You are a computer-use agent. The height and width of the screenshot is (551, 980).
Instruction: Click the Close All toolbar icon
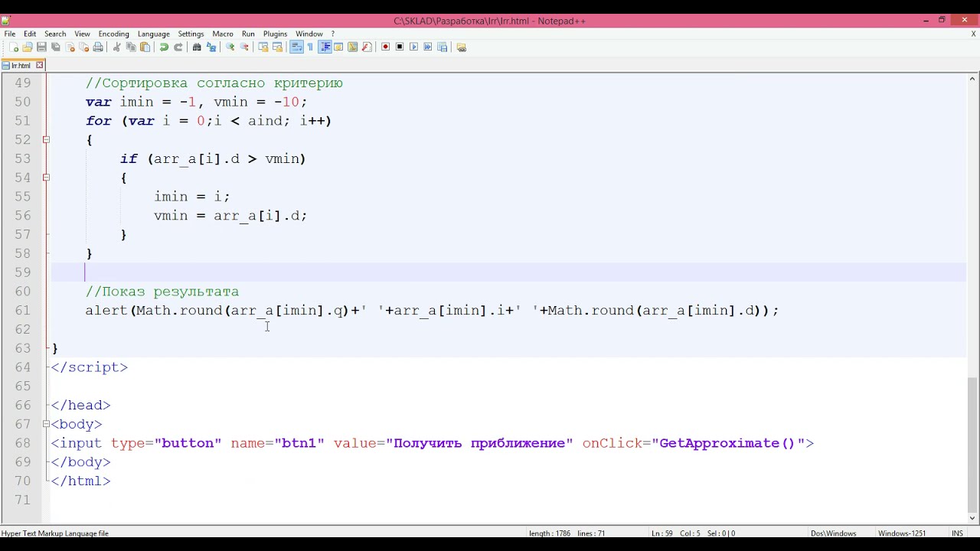[x=83, y=47]
